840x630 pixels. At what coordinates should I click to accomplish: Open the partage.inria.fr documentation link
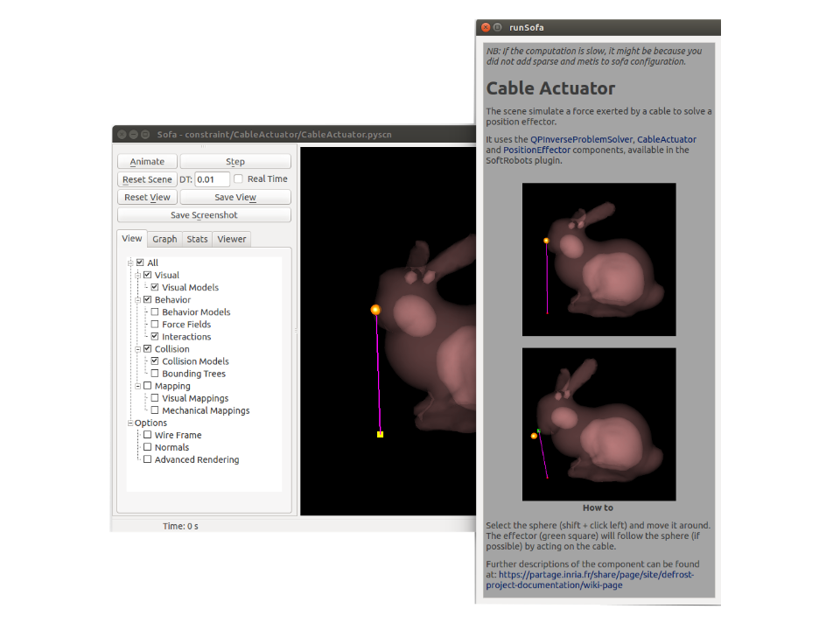point(590,579)
